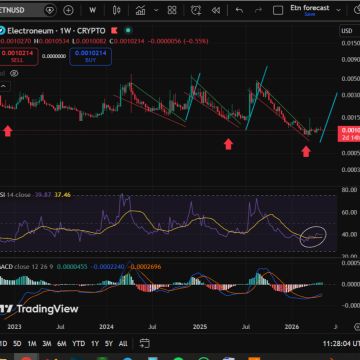
Task: Click the red flag icon by CRYPTO
Action: (x=114, y=31)
